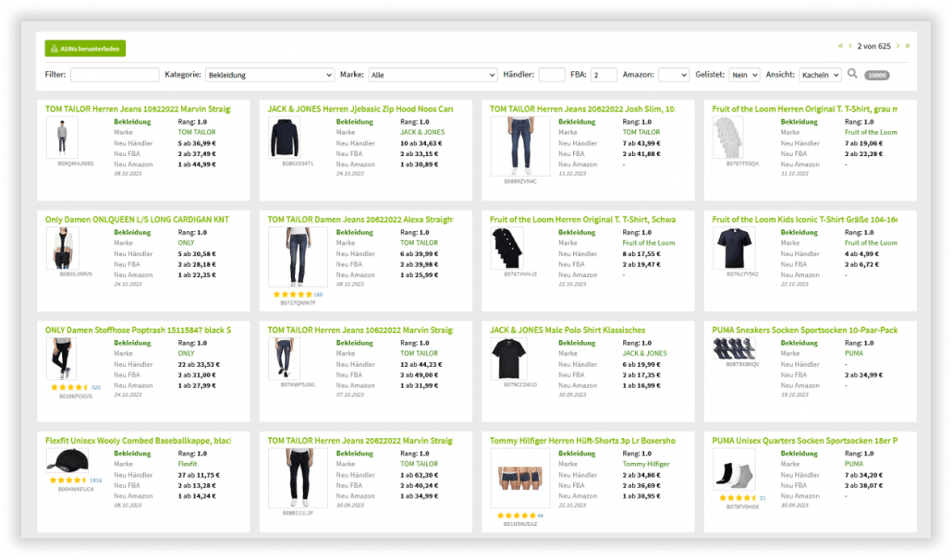This screenshot has width=952, height=560.
Task: Click the Flexfit baseball cap image
Action: point(68,461)
